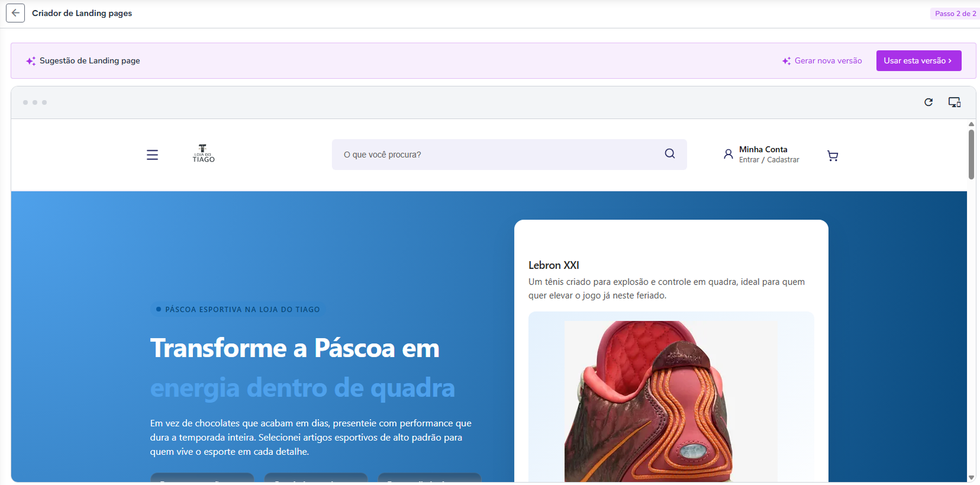Click the Minha Conta label
The image size is (980, 485).
[763, 149]
